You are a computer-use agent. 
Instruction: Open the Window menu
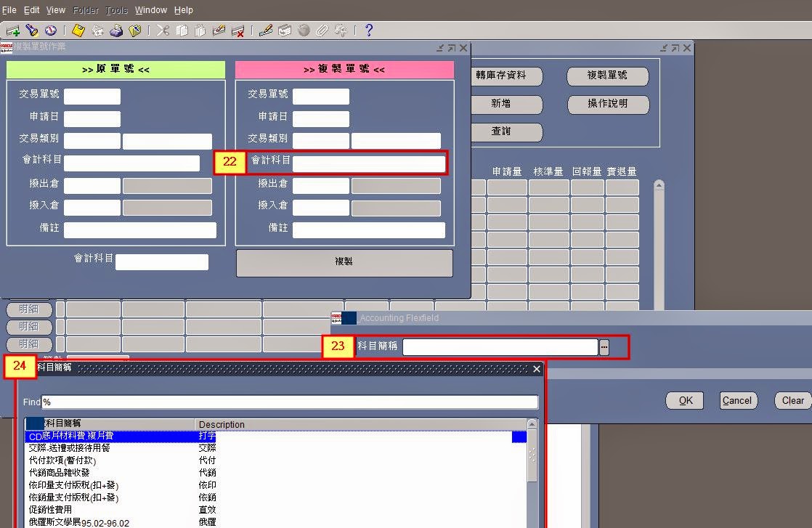pyautogui.click(x=150, y=9)
